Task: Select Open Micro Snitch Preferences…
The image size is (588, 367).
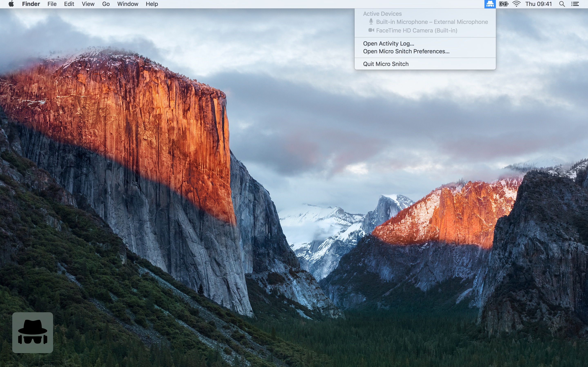Action: pyautogui.click(x=406, y=51)
